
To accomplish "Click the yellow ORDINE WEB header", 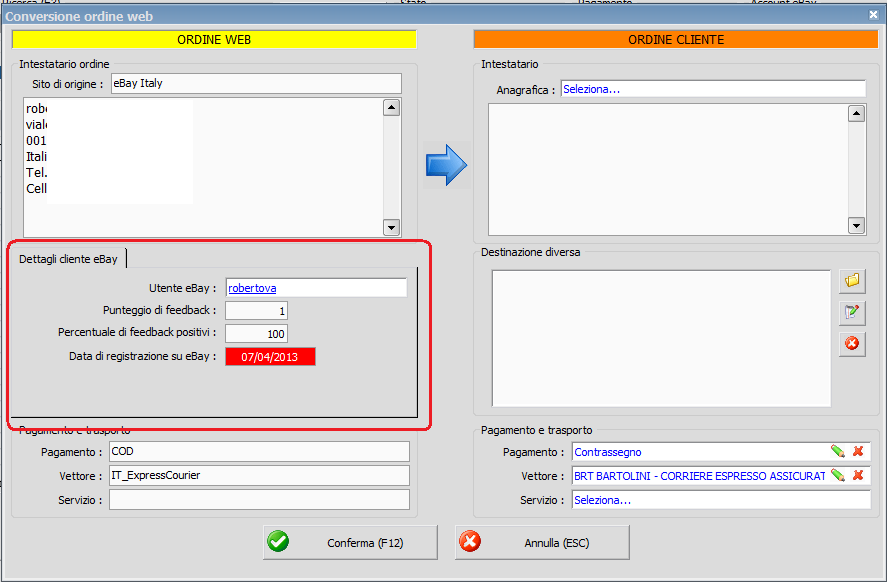I will [214, 40].
